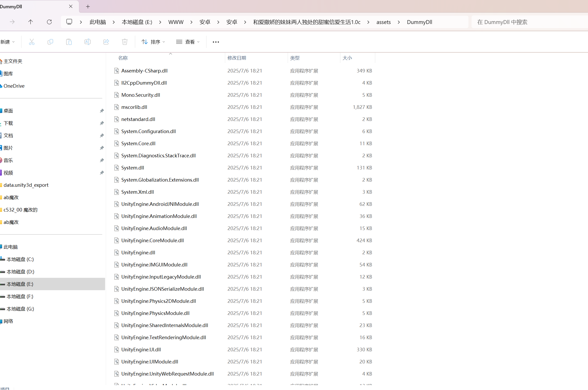
Task: Click the pin icon beside 下载
Action: [102, 123]
